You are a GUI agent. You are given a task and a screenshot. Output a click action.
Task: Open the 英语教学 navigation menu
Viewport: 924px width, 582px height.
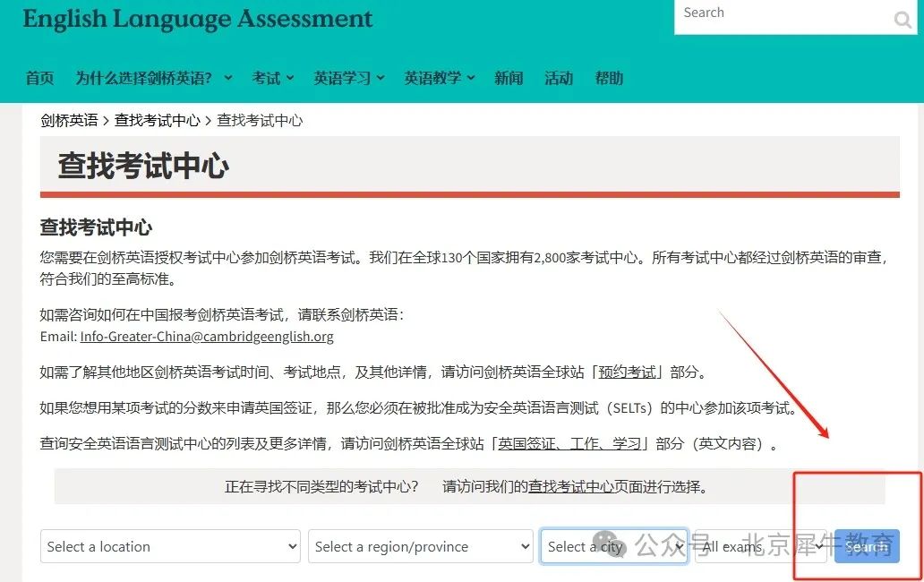(432, 78)
